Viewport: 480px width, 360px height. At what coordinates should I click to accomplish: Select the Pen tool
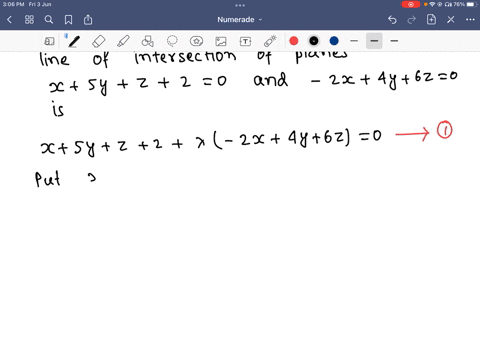coord(73,41)
